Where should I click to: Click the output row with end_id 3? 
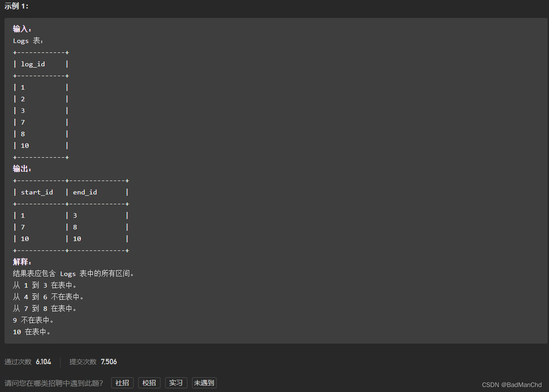(71, 215)
